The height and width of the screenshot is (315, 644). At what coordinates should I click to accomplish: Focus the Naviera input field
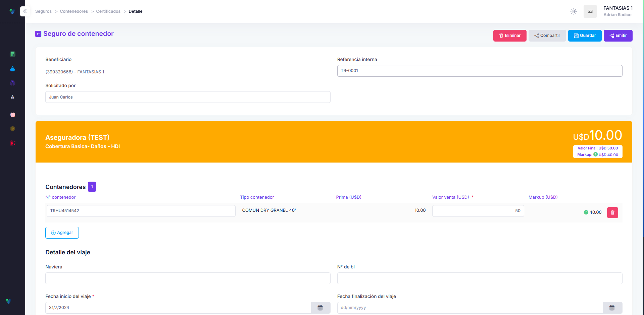point(188,278)
